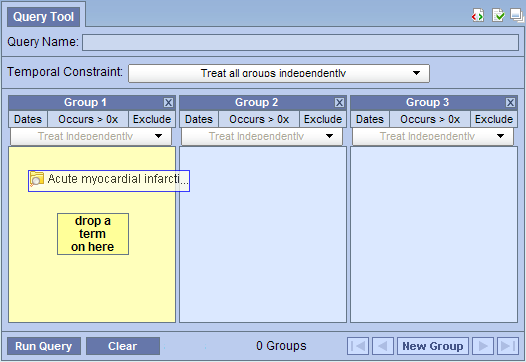This screenshot has height=362, width=526.
Task: Click inside the Query Name field
Action: [x=301, y=43]
